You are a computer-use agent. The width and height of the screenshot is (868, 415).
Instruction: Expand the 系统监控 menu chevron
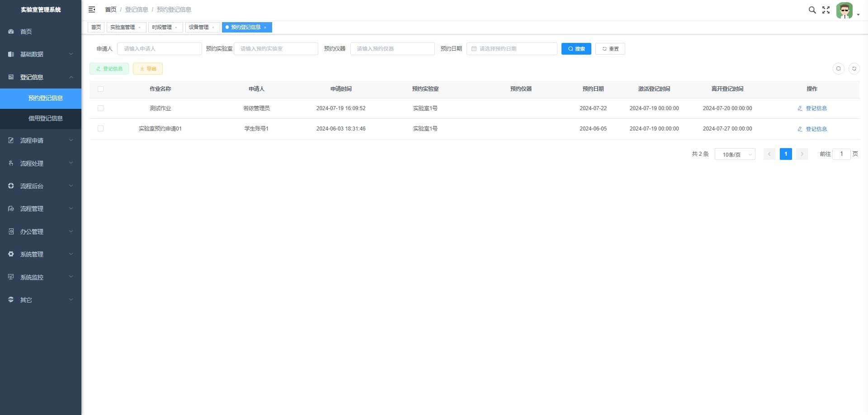point(71,277)
